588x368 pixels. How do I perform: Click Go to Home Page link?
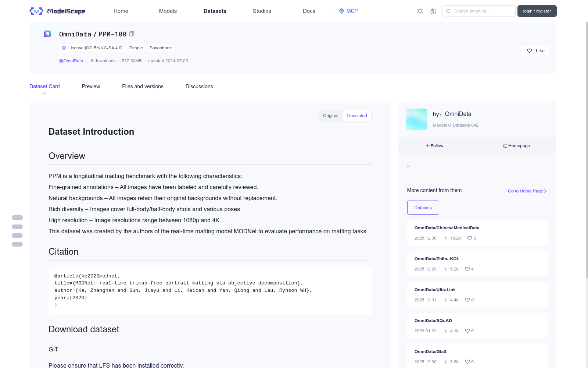[x=527, y=191]
